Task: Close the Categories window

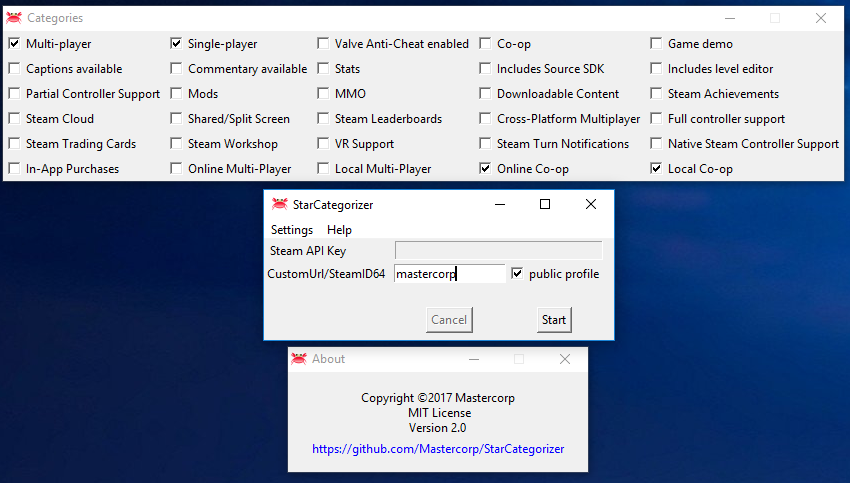Action: [821, 18]
